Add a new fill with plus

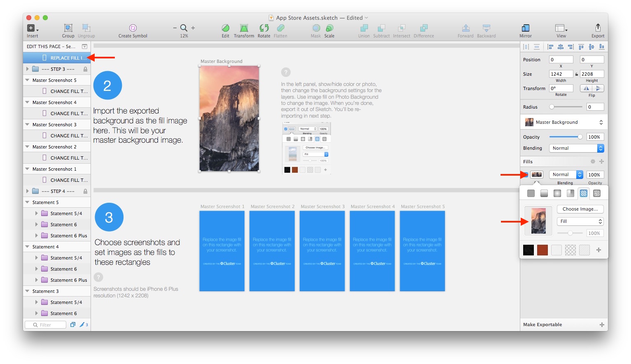pyautogui.click(x=602, y=162)
